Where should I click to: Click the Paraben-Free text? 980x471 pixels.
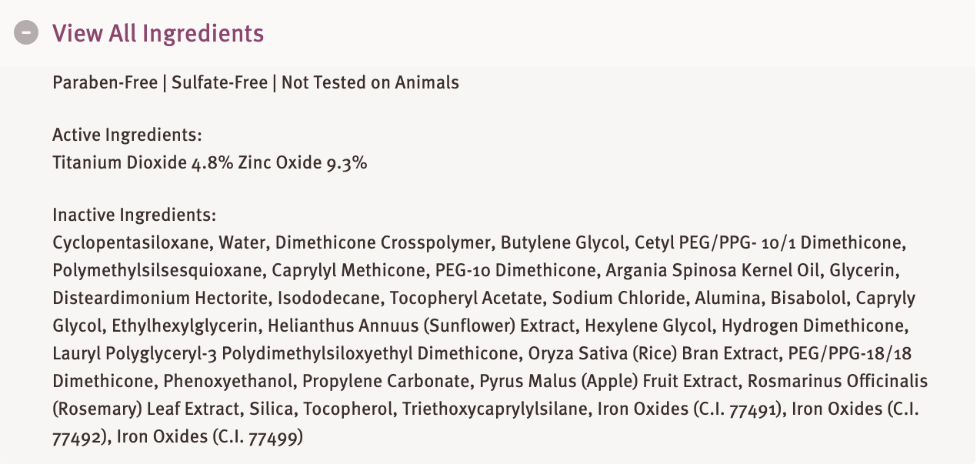pyautogui.click(x=105, y=82)
